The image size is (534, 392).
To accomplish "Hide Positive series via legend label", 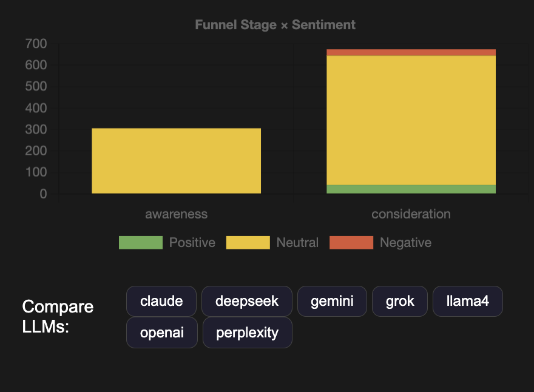I will click(x=192, y=243).
